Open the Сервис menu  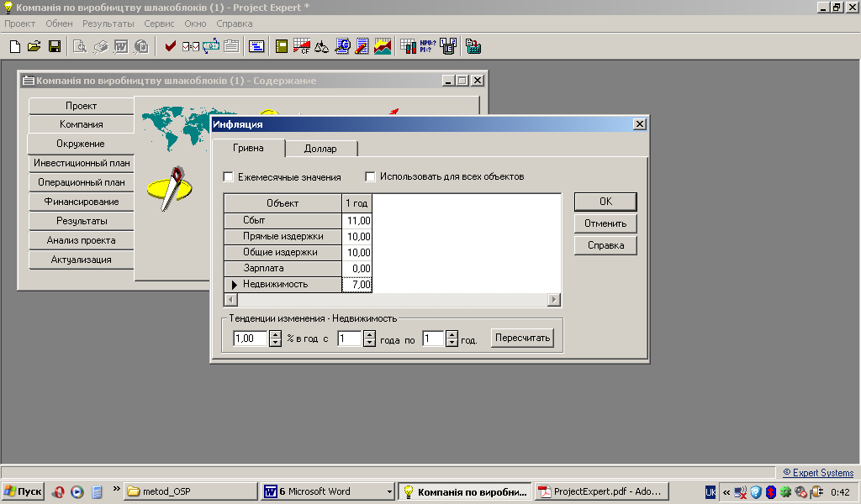pyautogui.click(x=159, y=24)
